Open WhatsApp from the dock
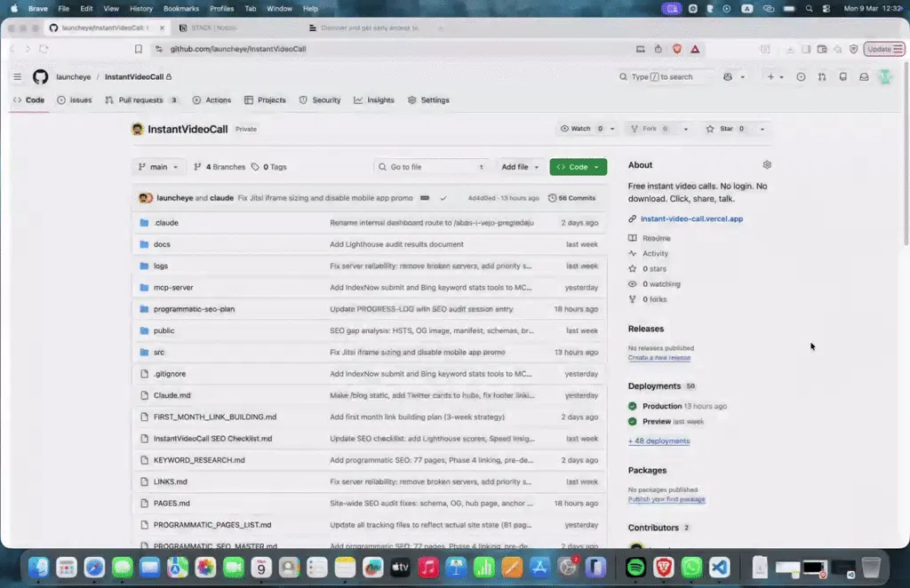 click(x=691, y=567)
